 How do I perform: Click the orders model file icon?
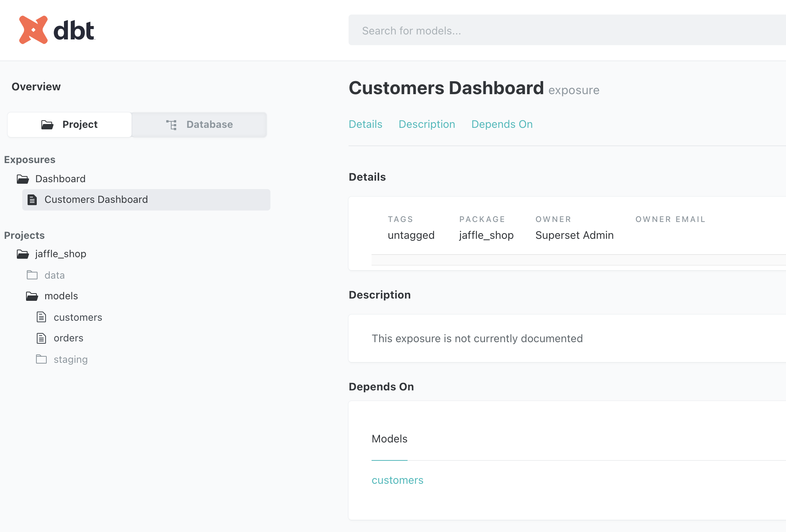coord(41,338)
